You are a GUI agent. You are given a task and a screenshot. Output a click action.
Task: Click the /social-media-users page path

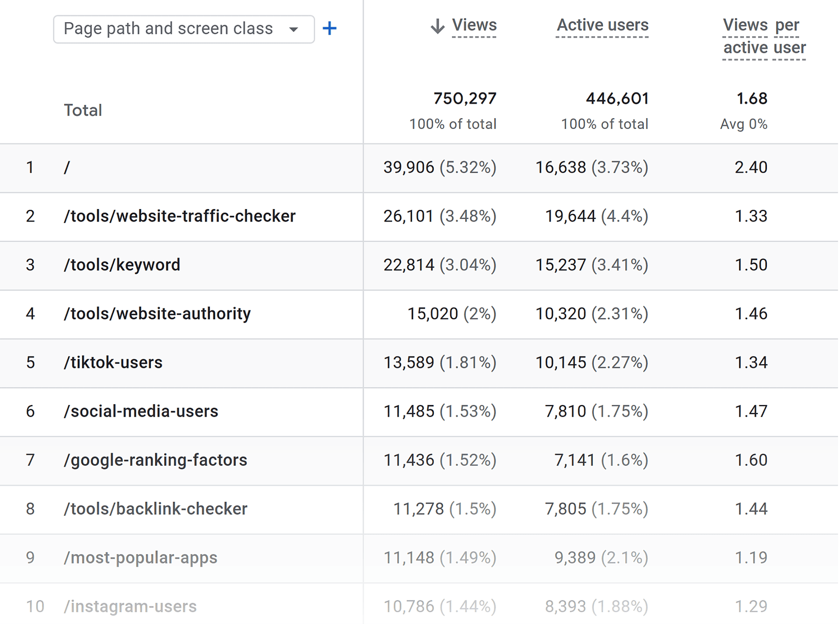tap(141, 411)
